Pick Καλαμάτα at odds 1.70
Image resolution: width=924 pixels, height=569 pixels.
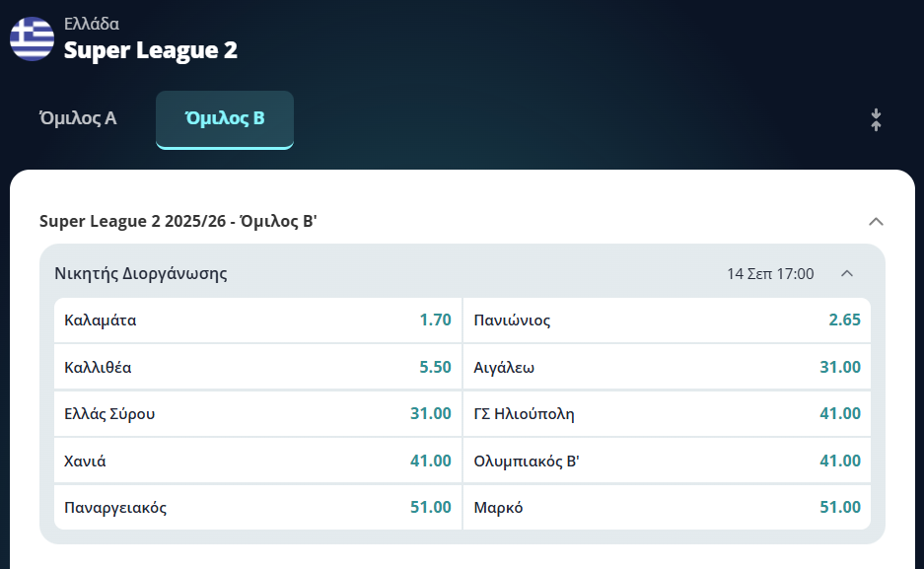tap(257, 320)
